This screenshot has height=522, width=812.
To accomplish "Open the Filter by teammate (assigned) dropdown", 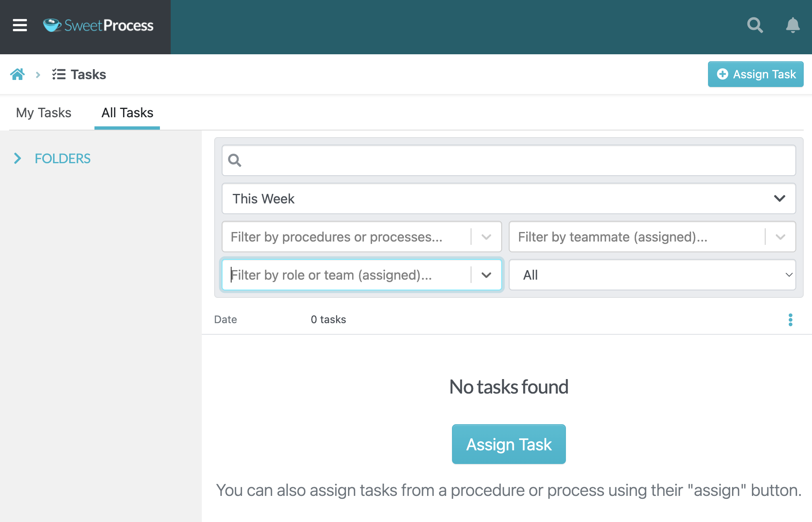I will 652,237.
